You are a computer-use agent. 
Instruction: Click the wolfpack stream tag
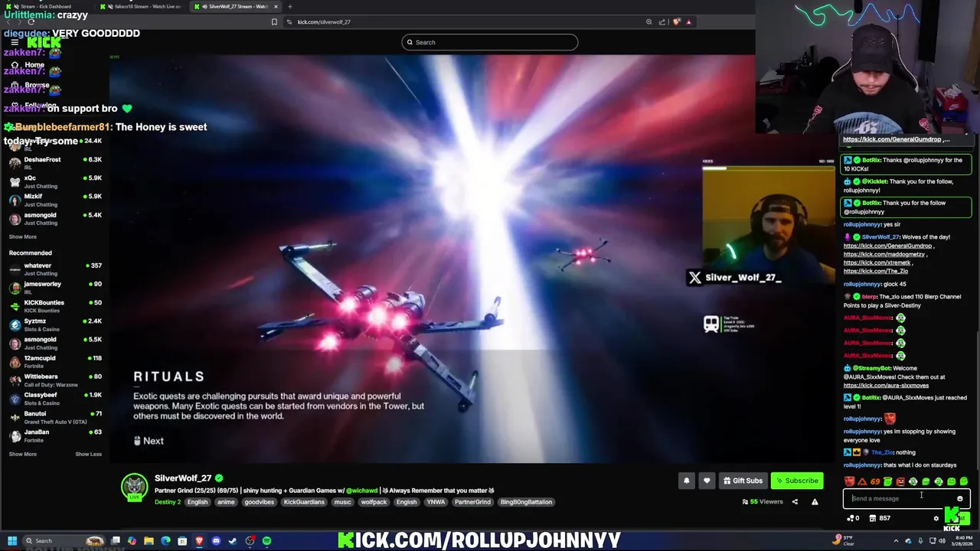(x=374, y=502)
